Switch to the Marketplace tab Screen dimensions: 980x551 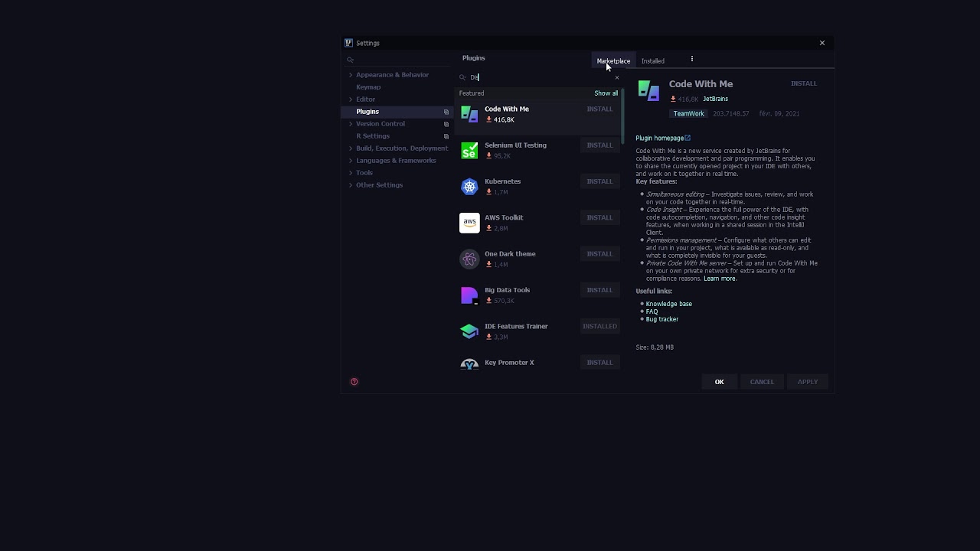tap(613, 61)
